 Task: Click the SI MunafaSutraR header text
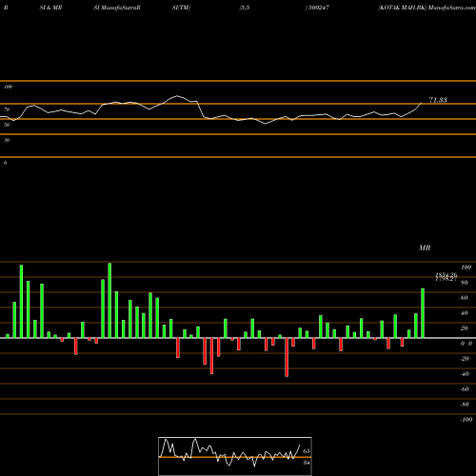point(117,8)
